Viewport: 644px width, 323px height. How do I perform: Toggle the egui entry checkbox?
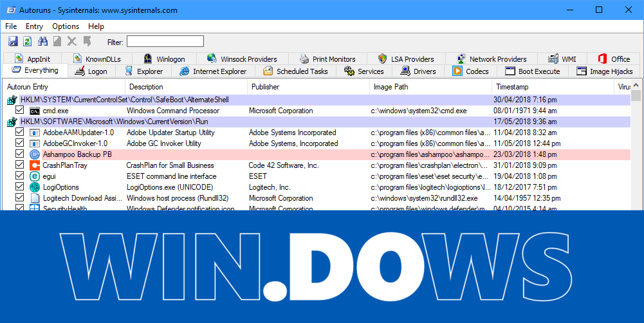(x=19, y=176)
